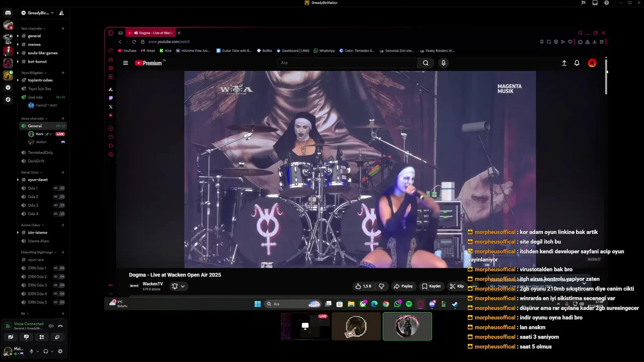Open the Guitar Tabs bookmark

tap(234, 51)
